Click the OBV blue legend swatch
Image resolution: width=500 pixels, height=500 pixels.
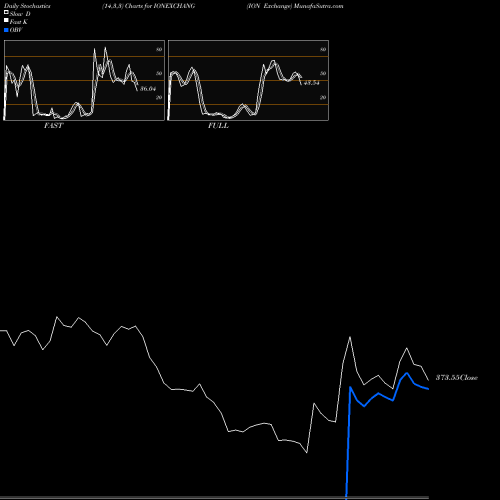tap(6, 30)
